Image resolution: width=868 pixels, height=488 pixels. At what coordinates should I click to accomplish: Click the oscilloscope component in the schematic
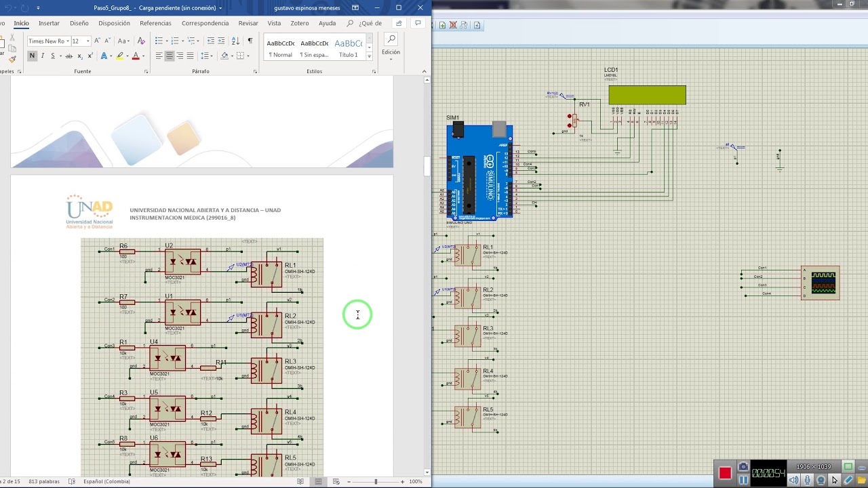821,282
